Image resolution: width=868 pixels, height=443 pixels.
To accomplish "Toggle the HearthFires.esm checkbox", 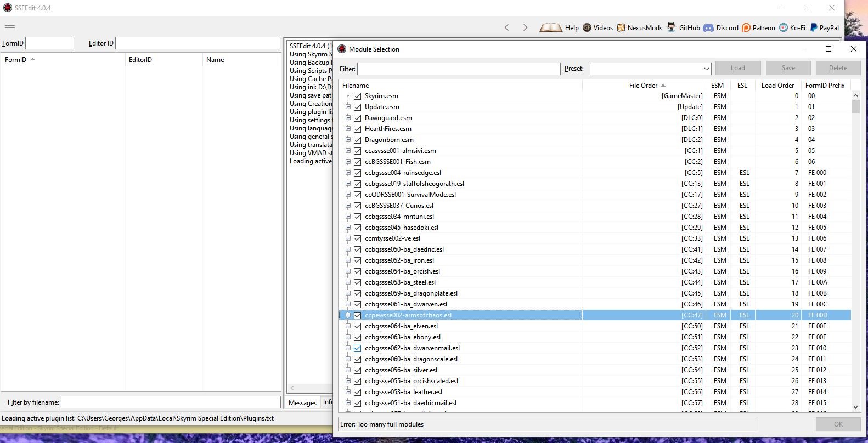I will pyautogui.click(x=358, y=129).
